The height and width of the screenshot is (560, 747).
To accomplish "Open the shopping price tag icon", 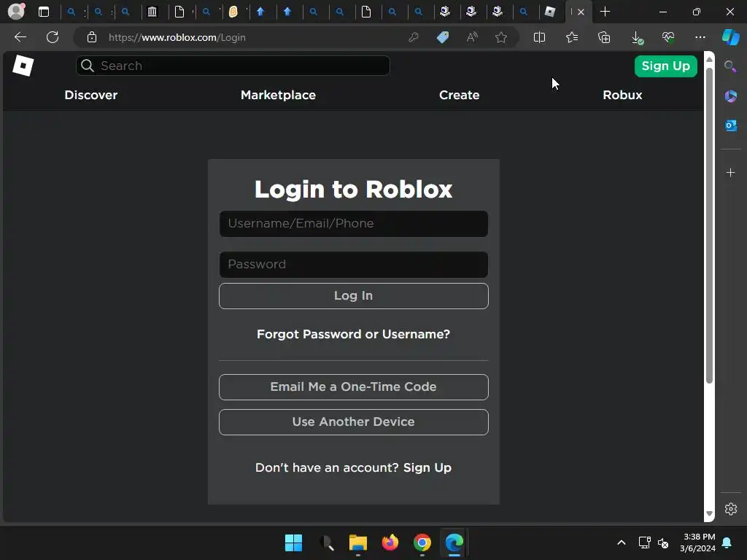I will pyautogui.click(x=443, y=37).
